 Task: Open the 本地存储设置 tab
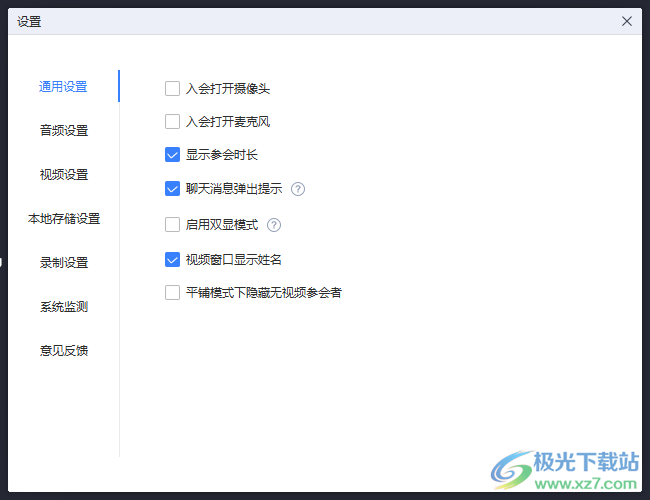[x=64, y=218]
